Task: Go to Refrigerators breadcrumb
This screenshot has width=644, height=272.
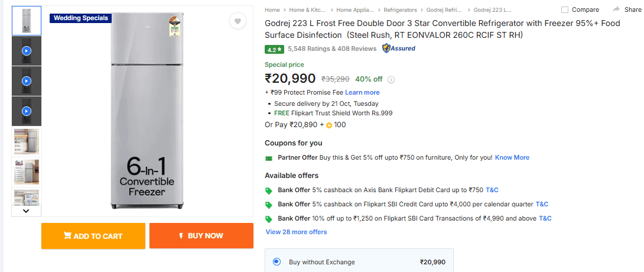Action: [400, 9]
